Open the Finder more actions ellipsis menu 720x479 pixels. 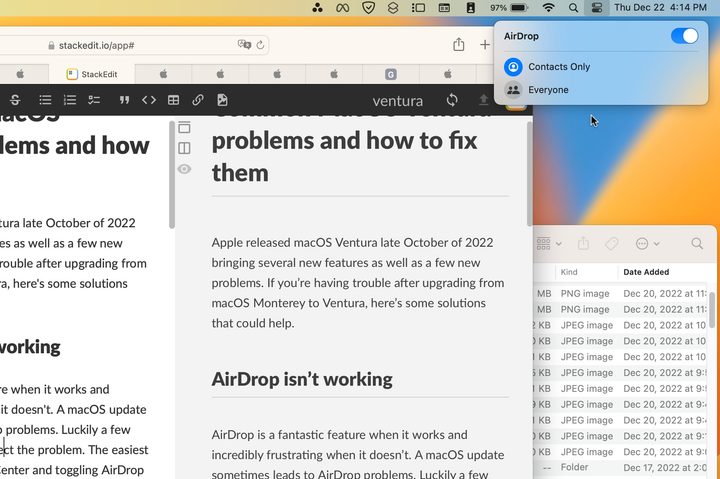647,244
